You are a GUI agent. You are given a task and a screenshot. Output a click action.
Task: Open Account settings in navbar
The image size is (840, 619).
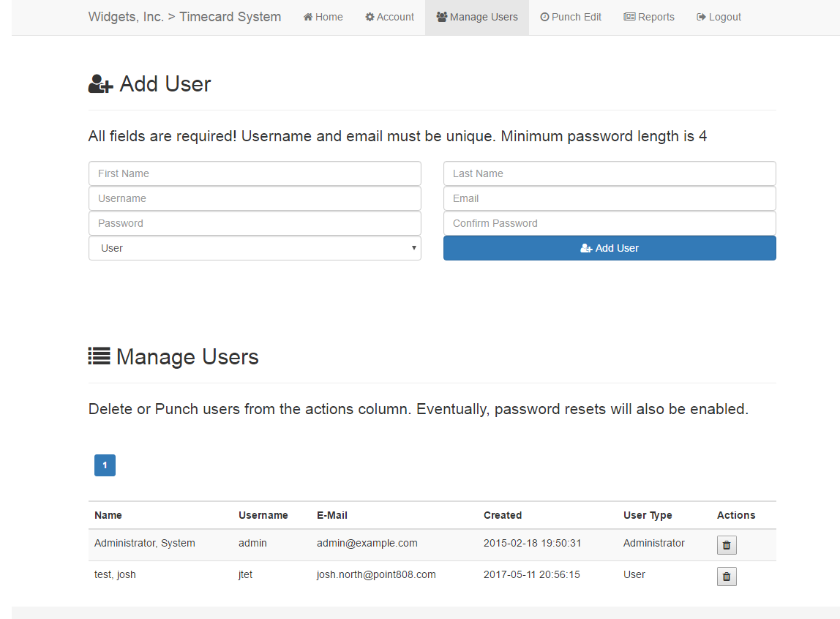pyautogui.click(x=389, y=17)
